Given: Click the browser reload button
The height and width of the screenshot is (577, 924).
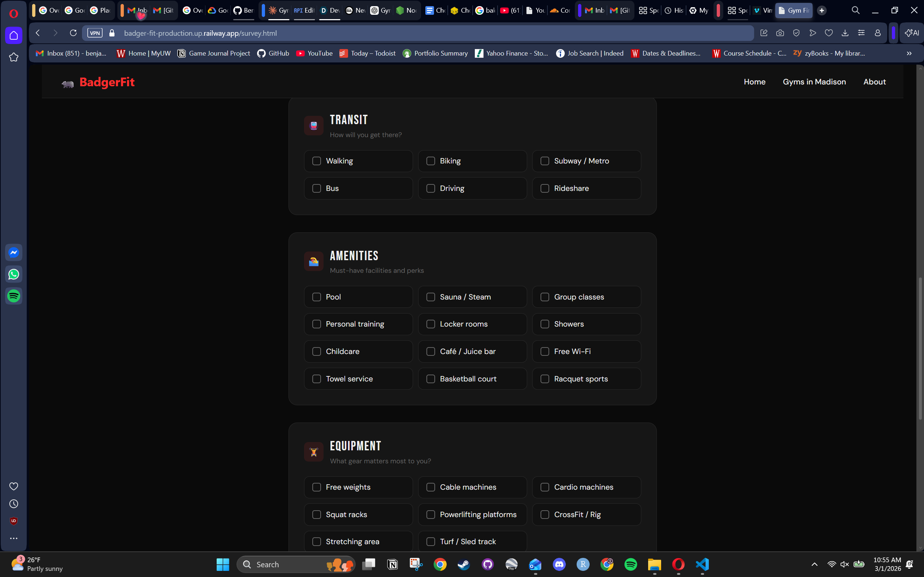Looking at the screenshot, I should click(x=73, y=33).
